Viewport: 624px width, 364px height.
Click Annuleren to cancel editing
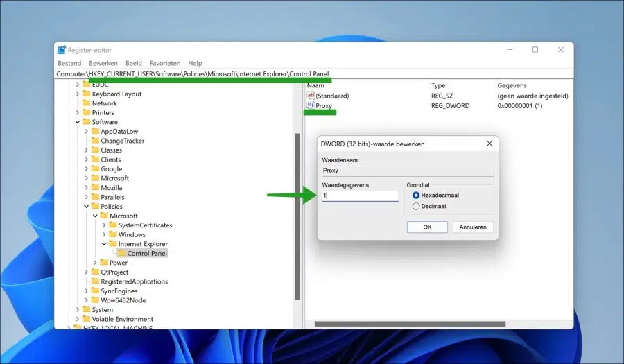pyautogui.click(x=473, y=227)
